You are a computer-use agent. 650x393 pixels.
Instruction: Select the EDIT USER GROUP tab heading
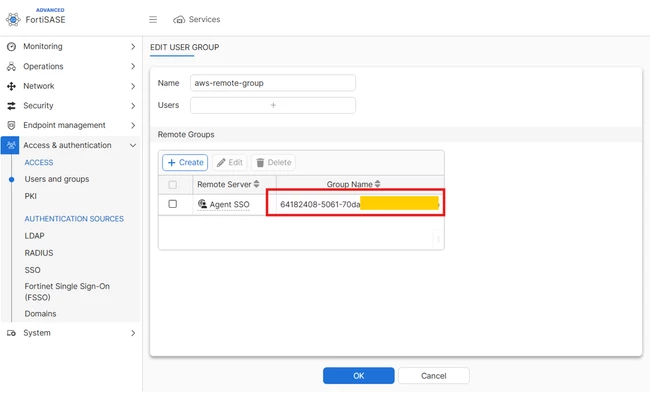[x=184, y=47]
